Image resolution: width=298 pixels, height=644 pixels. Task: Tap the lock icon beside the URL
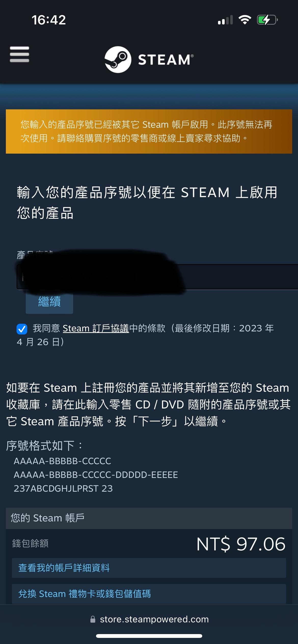pos(93,619)
